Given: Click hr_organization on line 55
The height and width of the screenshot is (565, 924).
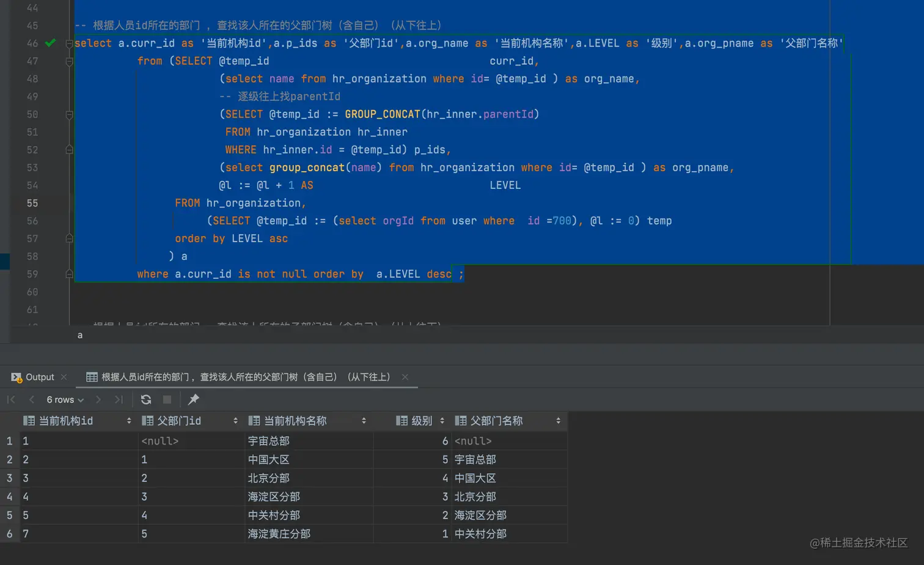Looking at the screenshot, I should [253, 203].
